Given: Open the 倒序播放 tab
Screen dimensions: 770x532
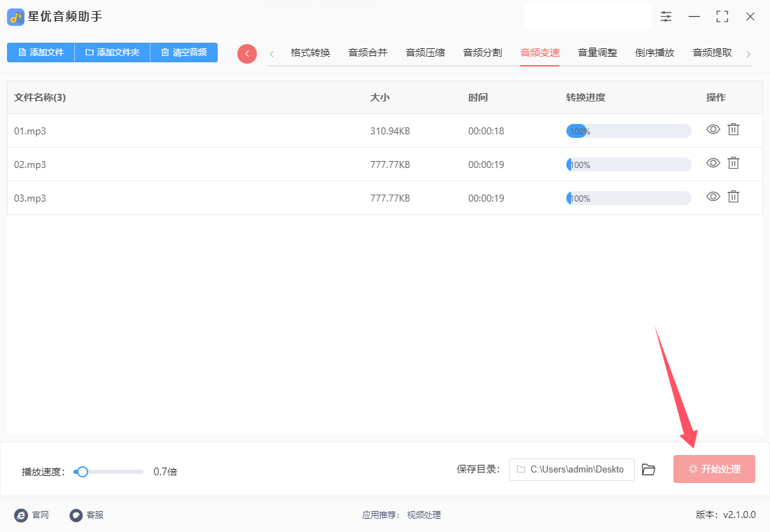Looking at the screenshot, I should (x=655, y=52).
